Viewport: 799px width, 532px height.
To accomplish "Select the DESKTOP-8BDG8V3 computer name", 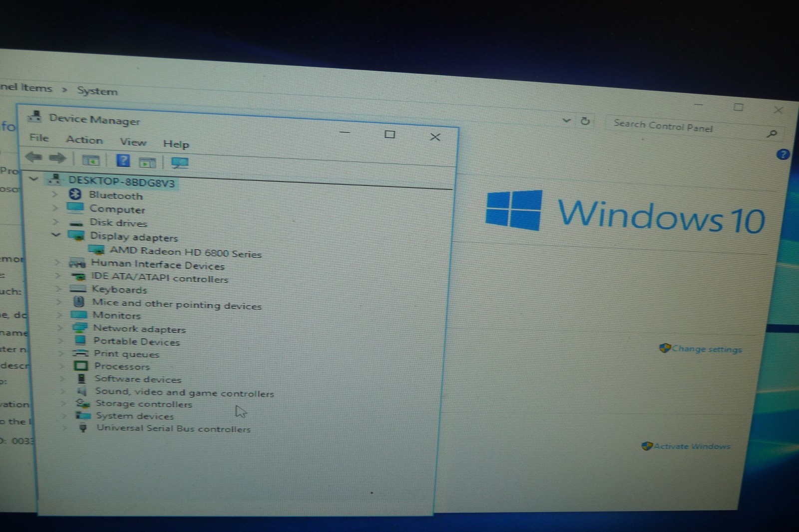I will click(x=121, y=182).
